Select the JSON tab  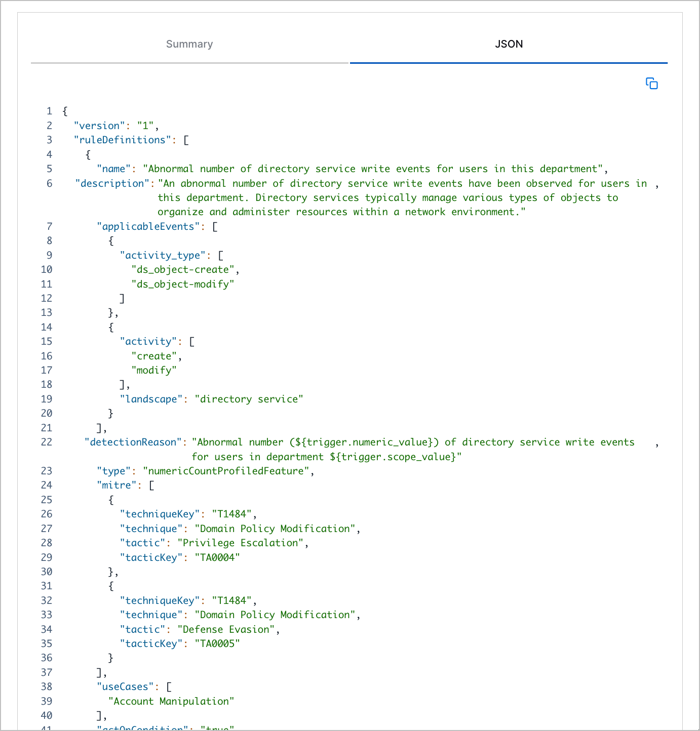pos(509,44)
